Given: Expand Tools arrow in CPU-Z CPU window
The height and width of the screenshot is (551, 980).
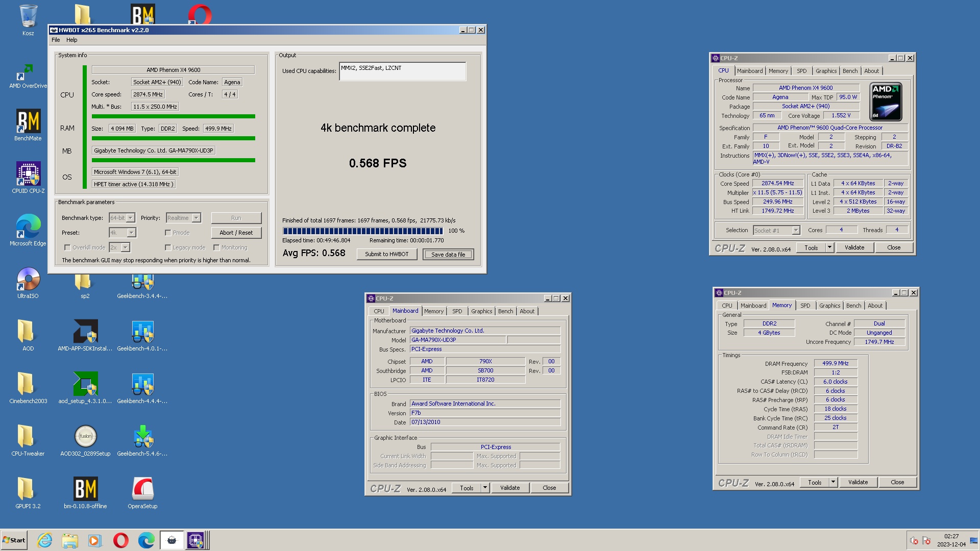Looking at the screenshot, I should click(829, 247).
